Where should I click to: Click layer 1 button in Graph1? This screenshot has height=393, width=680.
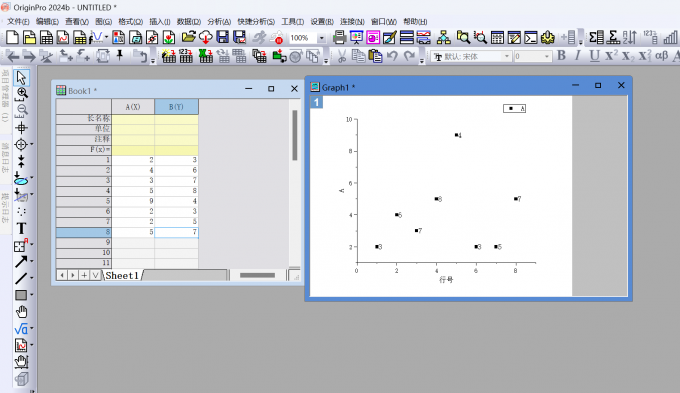tap(317, 102)
